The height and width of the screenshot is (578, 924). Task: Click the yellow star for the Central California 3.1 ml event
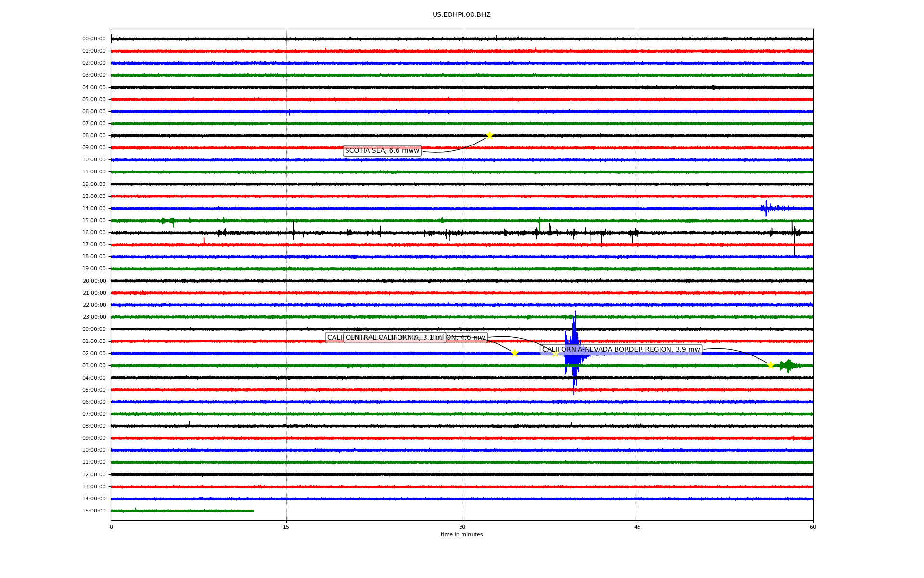pos(514,353)
